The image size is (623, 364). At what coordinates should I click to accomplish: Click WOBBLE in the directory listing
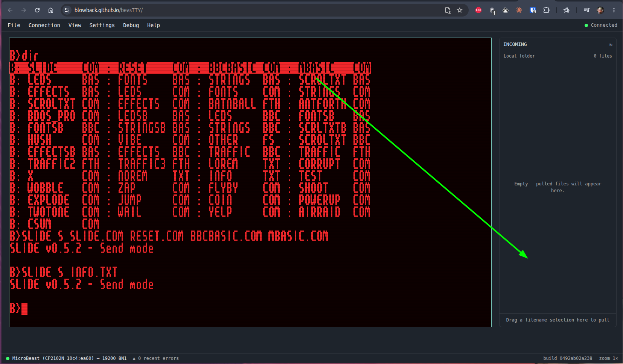coord(45,188)
